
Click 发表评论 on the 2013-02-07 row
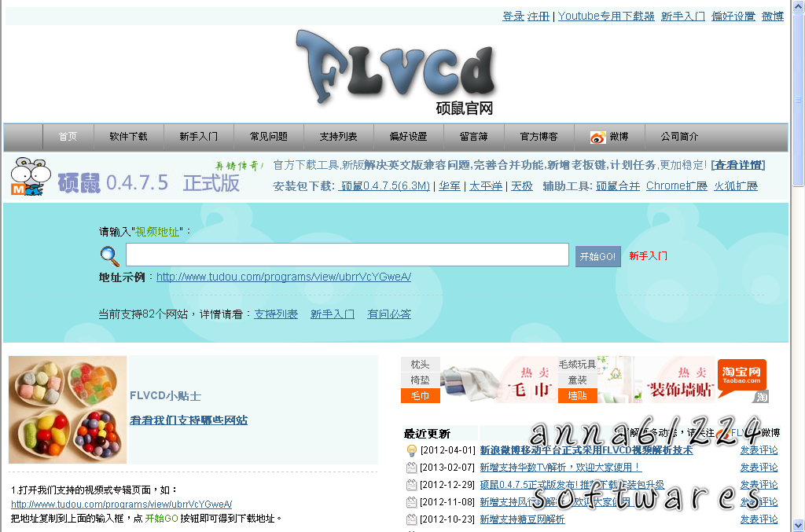tap(759, 468)
